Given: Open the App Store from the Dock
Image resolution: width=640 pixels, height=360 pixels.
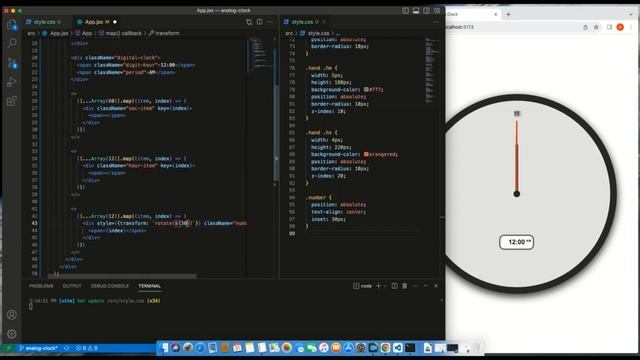Looking at the screenshot, I should click(x=348, y=348).
